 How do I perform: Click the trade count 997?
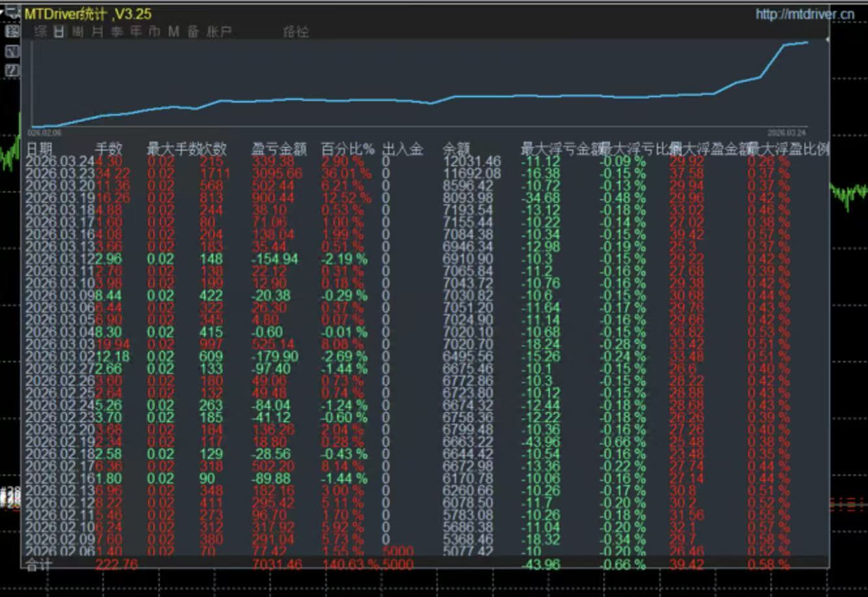click(x=211, y=344)
